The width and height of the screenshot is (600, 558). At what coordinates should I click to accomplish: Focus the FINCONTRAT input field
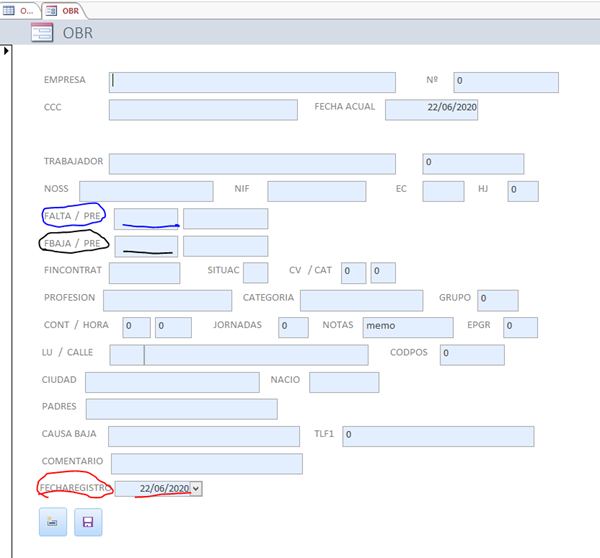(x=144, y=273)
